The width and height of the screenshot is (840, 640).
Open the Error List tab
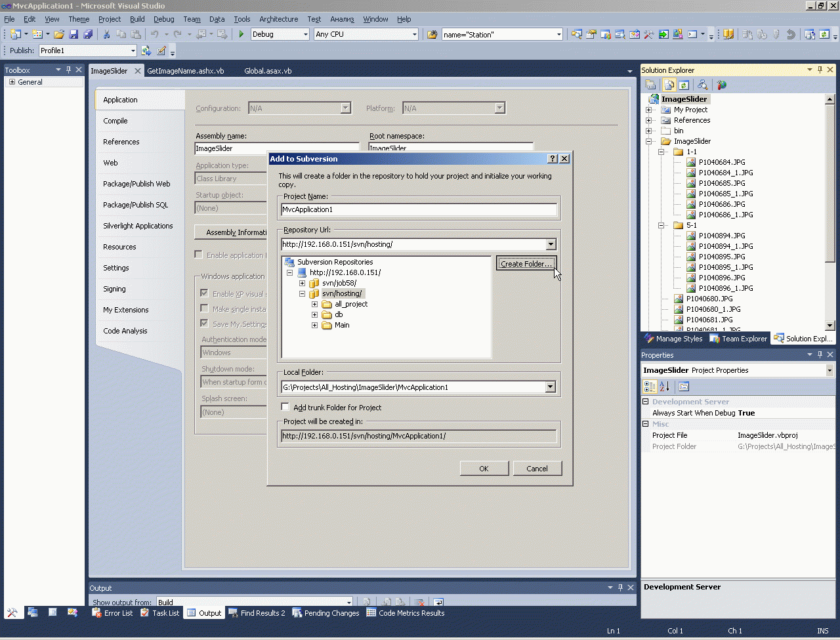(112, 613)
